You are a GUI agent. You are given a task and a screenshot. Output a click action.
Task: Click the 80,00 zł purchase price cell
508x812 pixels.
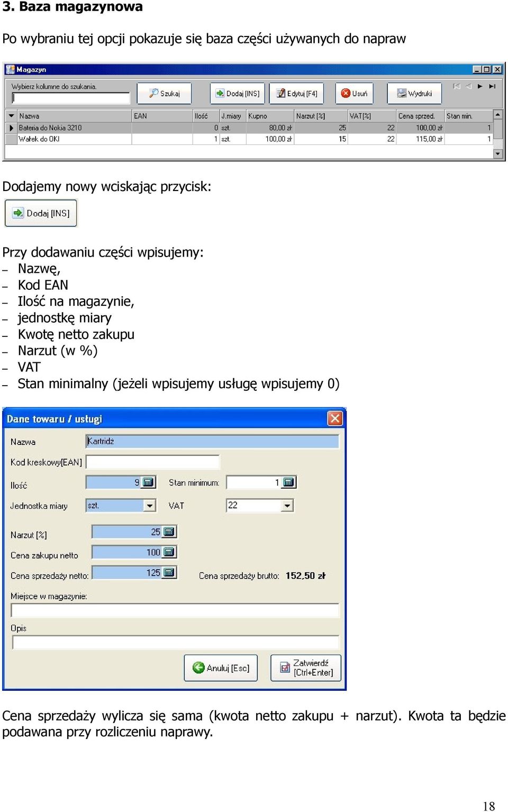click(270, 127)
